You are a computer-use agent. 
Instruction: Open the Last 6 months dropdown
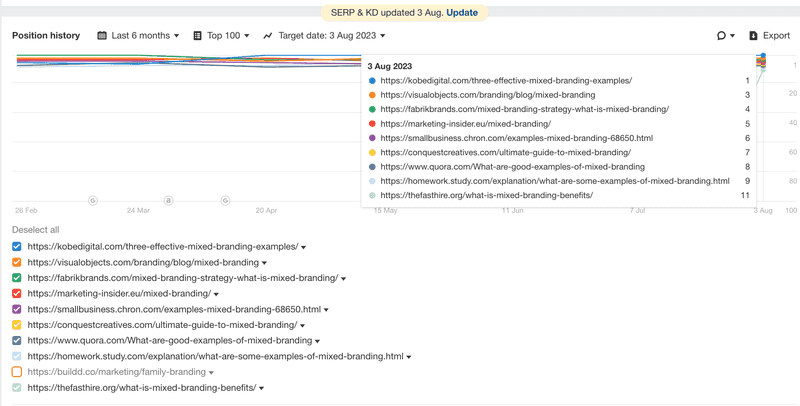pyautogui.click(x=145, y=36)
